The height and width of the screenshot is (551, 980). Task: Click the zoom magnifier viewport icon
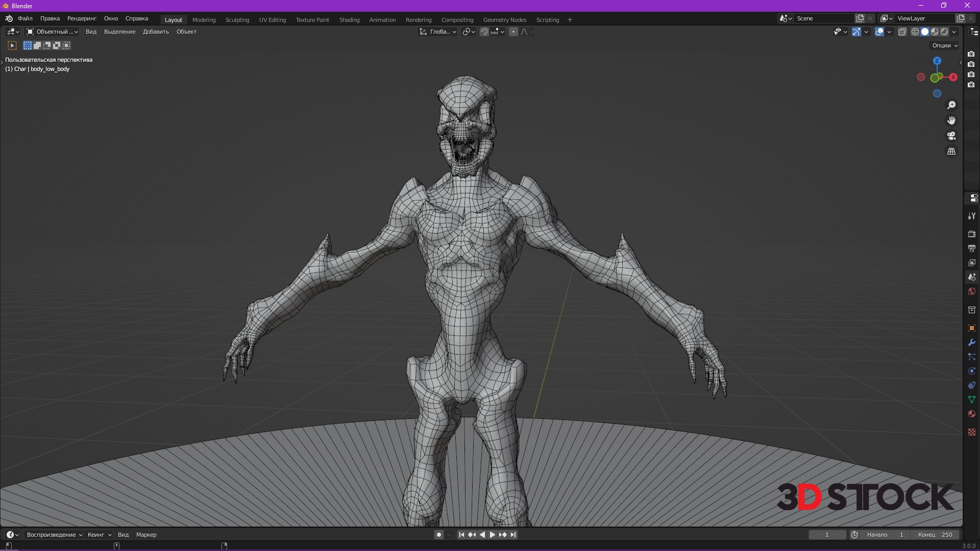click(x=951, y=105)
